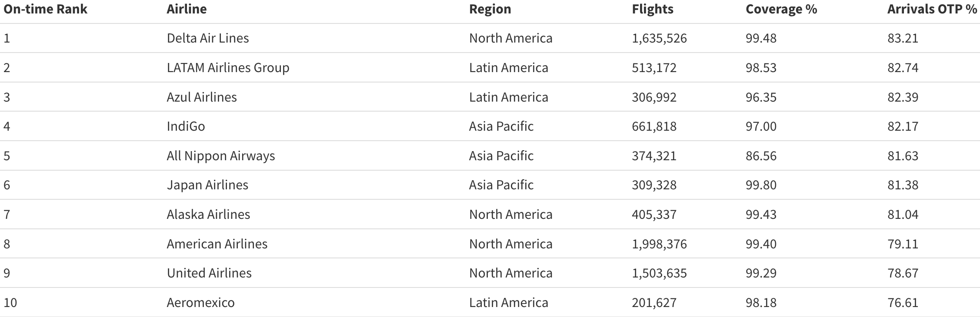
Task: Sort by the Airline column header
Action: coord(187,9)
